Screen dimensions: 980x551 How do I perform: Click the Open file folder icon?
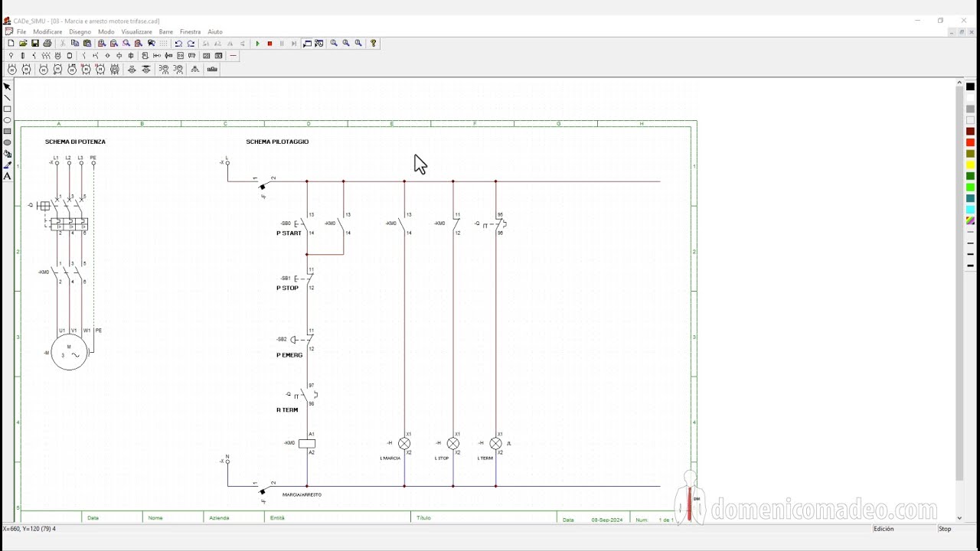(23, 44)
